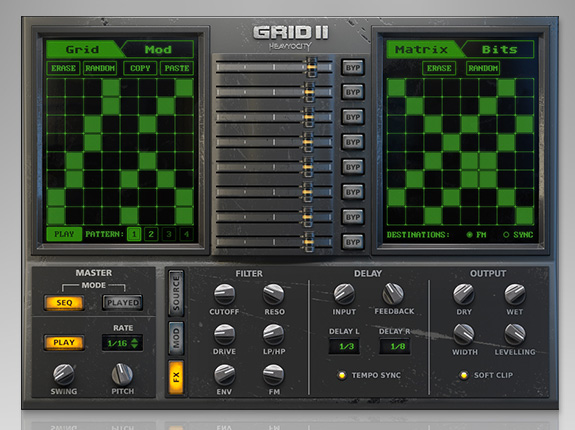Open the DELAY R 1/8 value
The height and width of the screenshot is (430, 575).
coord(394,346)
